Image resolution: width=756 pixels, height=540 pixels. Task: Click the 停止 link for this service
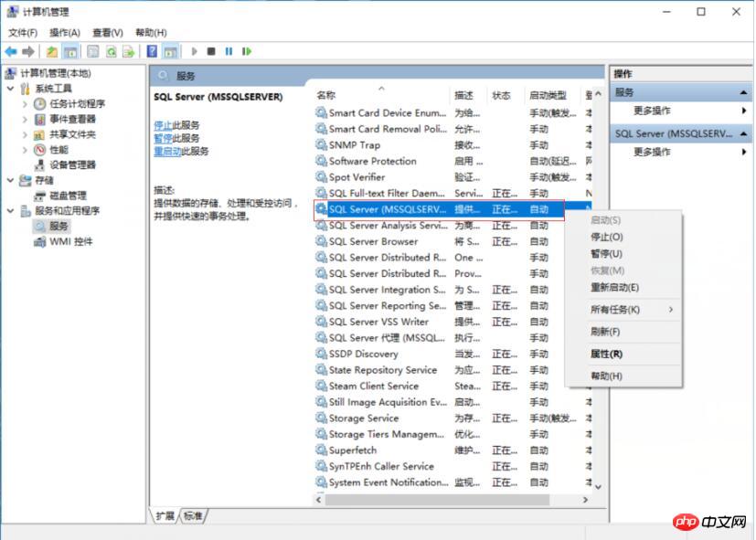point(163,125)
